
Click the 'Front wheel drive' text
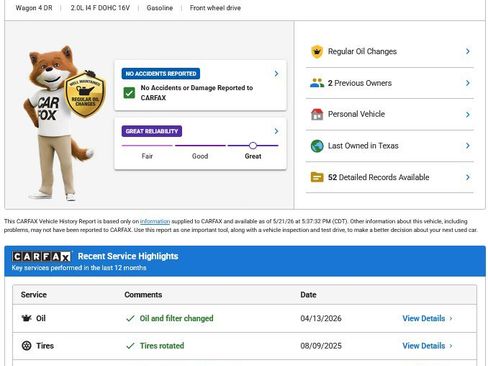click(x=215, y=8)
